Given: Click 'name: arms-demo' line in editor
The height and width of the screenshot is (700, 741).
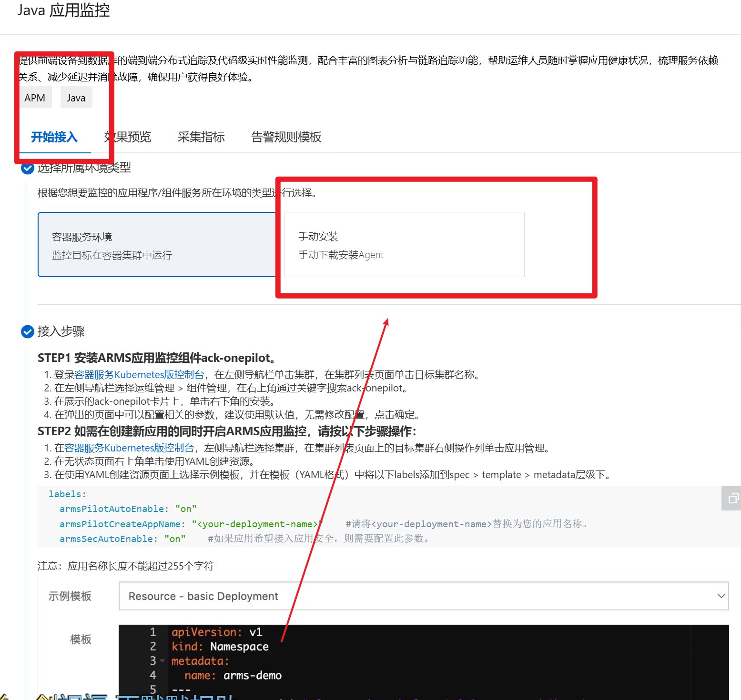Looking at the screenshot, I should [233, 676].
